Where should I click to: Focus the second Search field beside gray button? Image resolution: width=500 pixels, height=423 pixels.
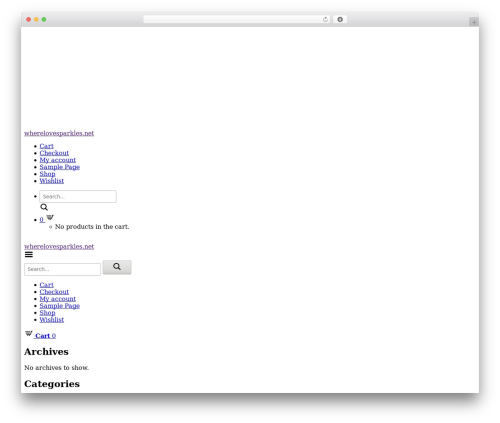point(62,269)
